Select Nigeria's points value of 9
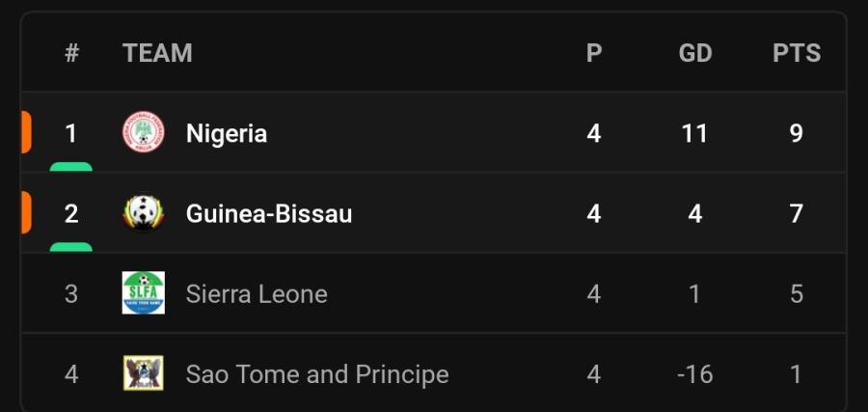Image resolution: width=868 pixels, height=412 pixels. tap(796, 133)
